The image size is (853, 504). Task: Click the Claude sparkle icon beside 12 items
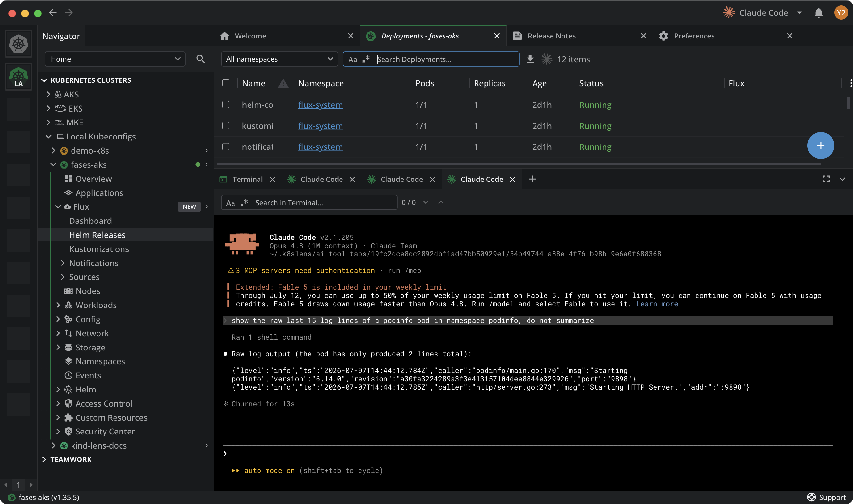[x=546, y=59]
